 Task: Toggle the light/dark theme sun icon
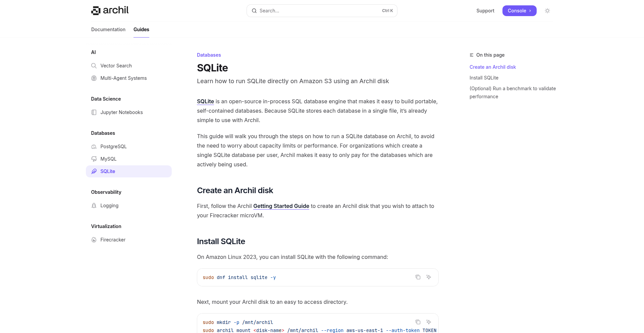[547, 11]
